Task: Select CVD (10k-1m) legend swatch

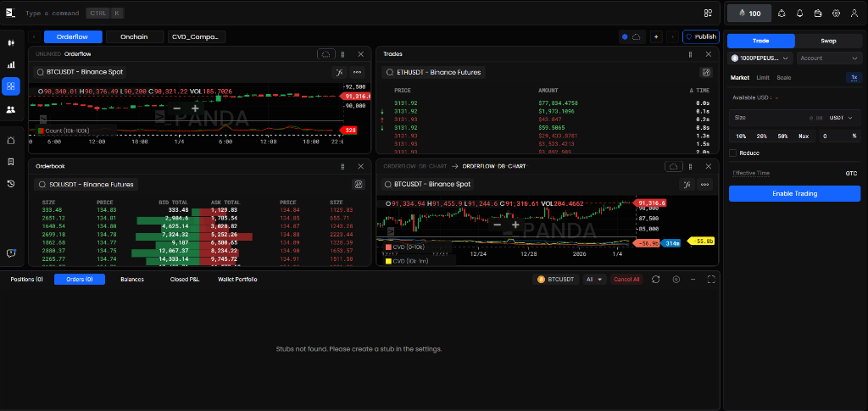Action: (x=388, y=261)
